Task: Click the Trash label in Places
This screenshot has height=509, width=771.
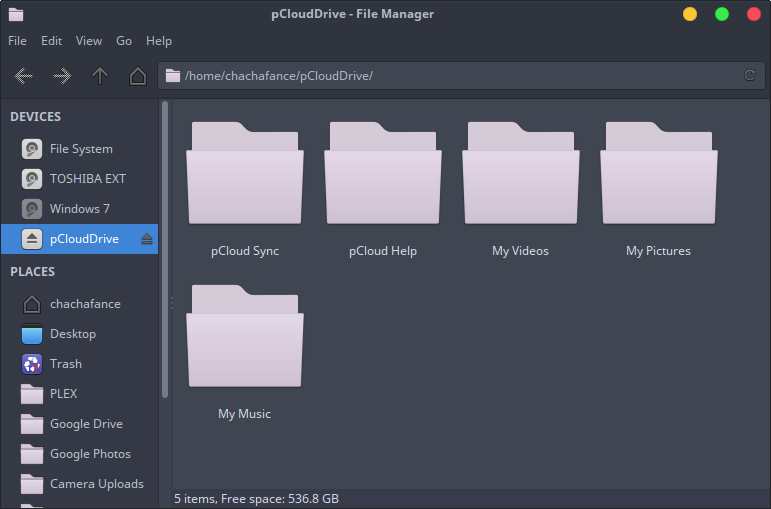Action: (x=66, y=364)
